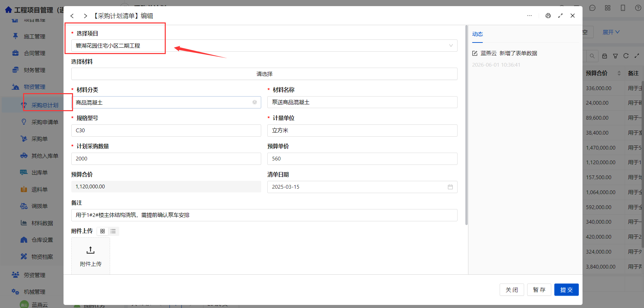Screen dimensions: 644x308
Task: Click fullscreen icon in table toolbar
Action: 637,56
